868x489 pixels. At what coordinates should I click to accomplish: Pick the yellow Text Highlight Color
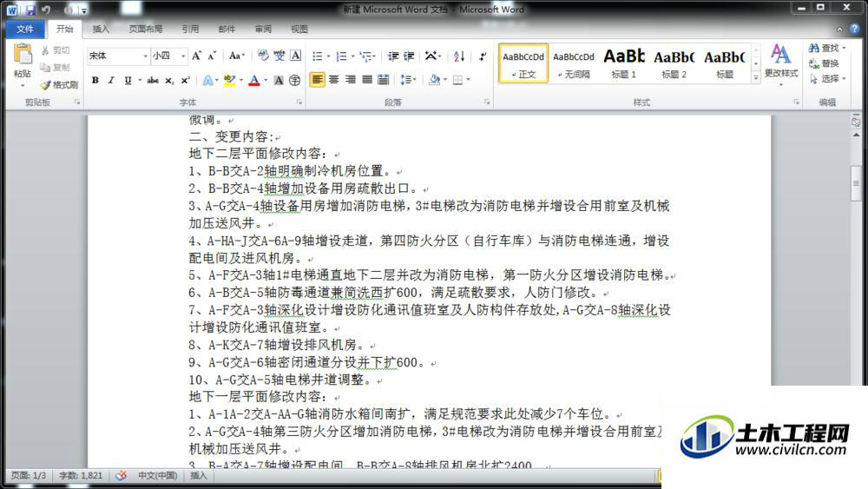click(x=229, y=80)
